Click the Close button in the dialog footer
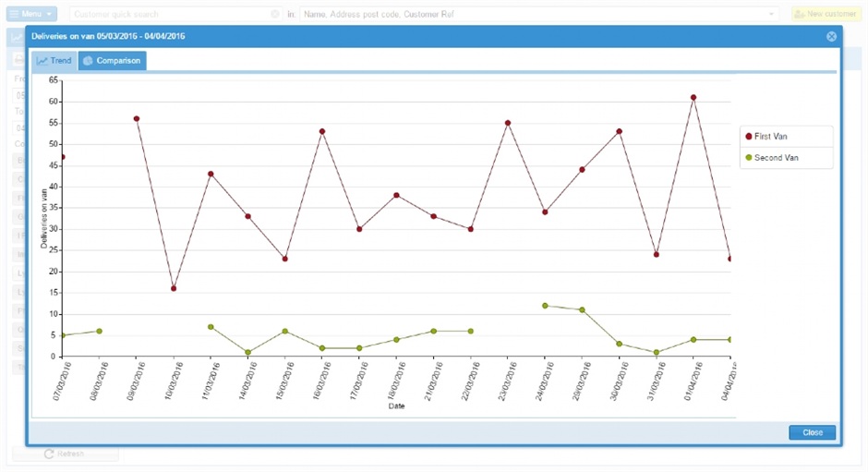Screen dimensions: 868x472 click(x=812, y=432)
